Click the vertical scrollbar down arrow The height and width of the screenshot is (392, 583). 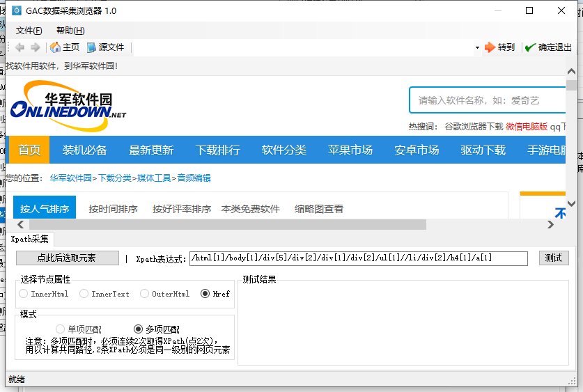[571, 203]
